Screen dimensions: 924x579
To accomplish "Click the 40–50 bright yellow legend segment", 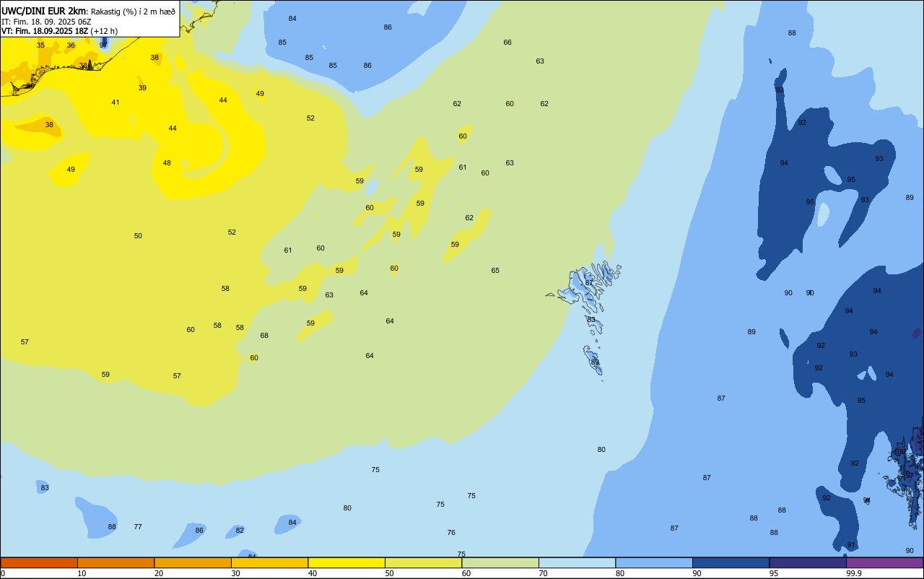I will [x=346, y=562].
